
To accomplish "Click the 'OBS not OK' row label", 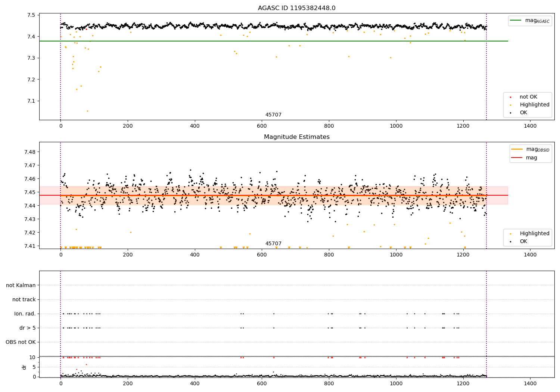I will coord(21,342).
